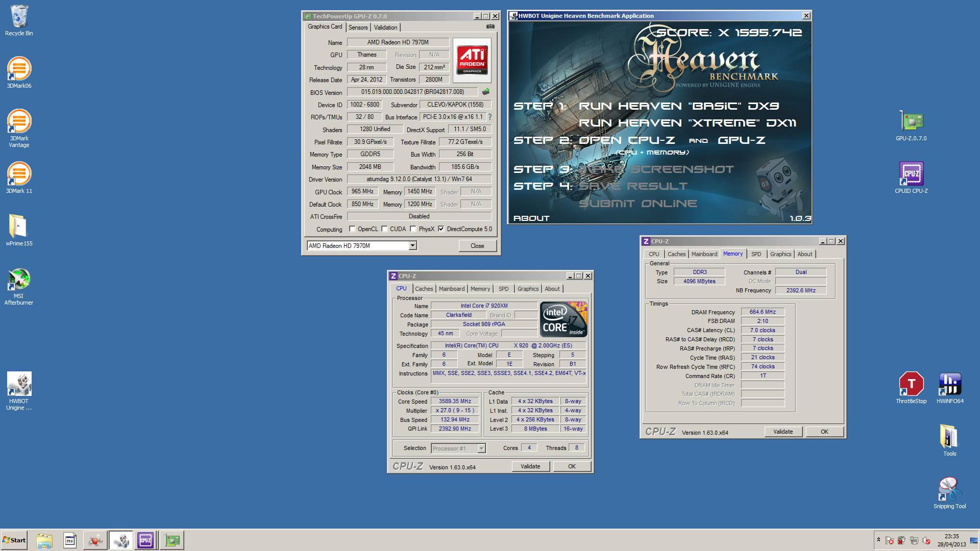Switch to the Validation tab in GPU-Z

385,28
